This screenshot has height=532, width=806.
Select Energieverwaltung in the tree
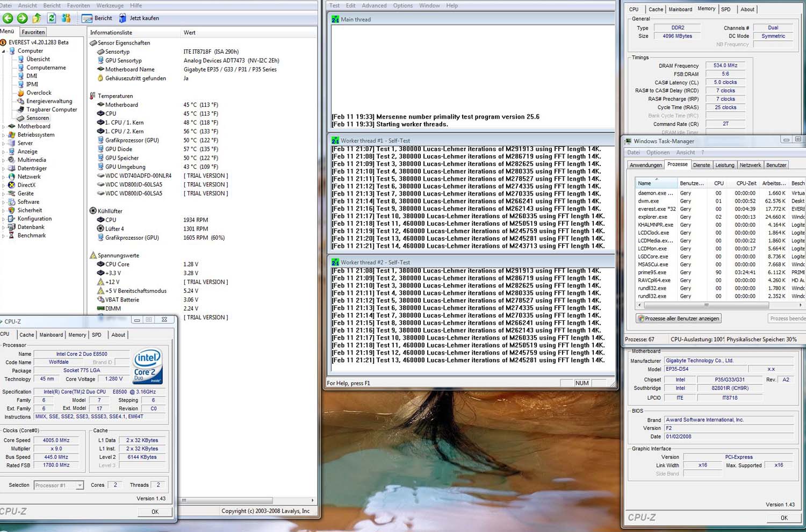[49, 101]
